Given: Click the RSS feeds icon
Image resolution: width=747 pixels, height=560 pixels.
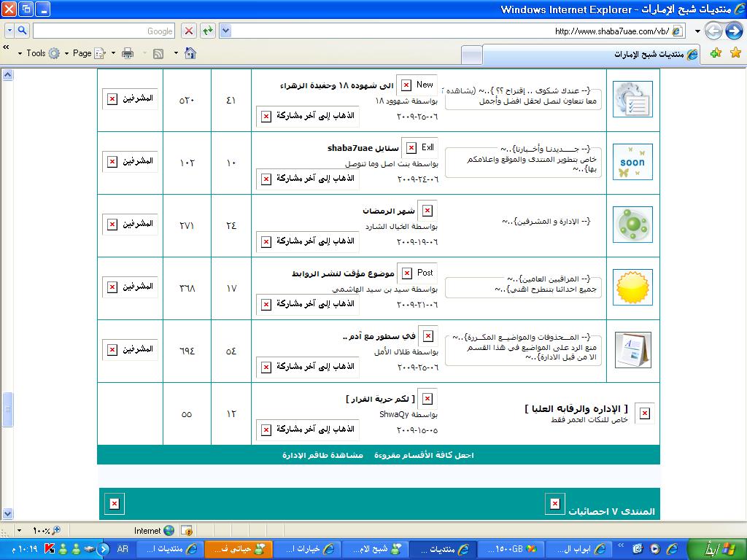Looking at the screenshot, I should (x=158, y=53).
